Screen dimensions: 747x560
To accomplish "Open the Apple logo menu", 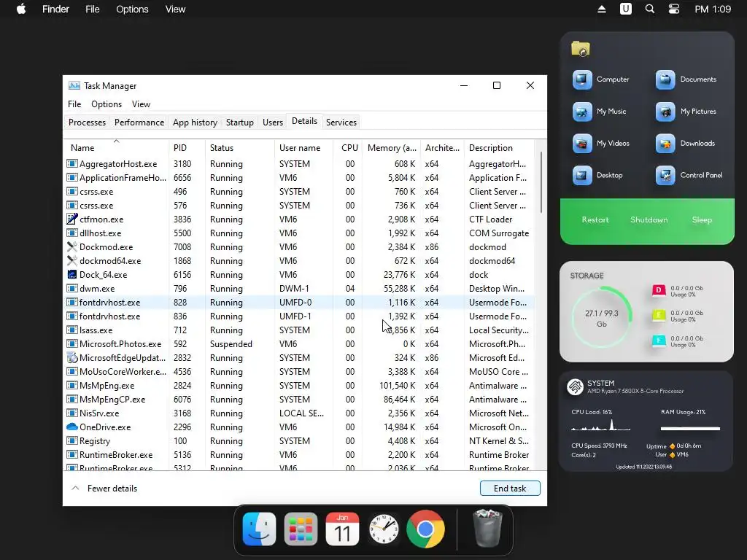I will (x=21, y=9).
